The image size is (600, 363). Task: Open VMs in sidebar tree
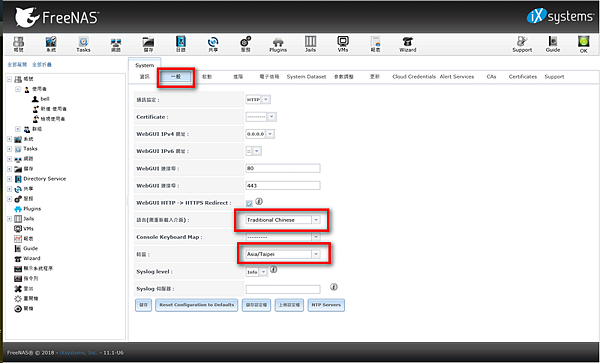[24, 229]
